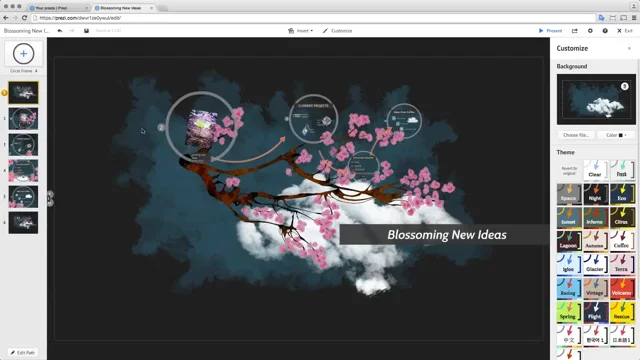640x360 pixels.
Task: Apply the Inferno theme
Action: coord(596,218)
